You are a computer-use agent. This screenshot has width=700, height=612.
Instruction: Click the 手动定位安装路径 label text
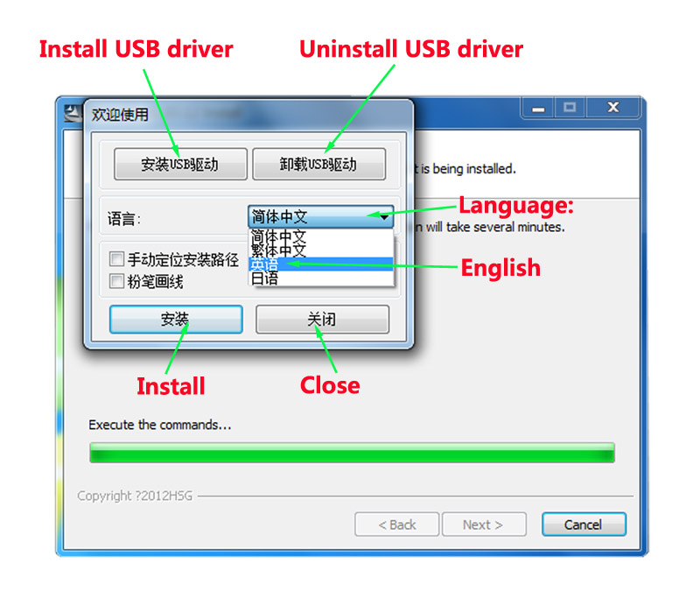[183, 259]
